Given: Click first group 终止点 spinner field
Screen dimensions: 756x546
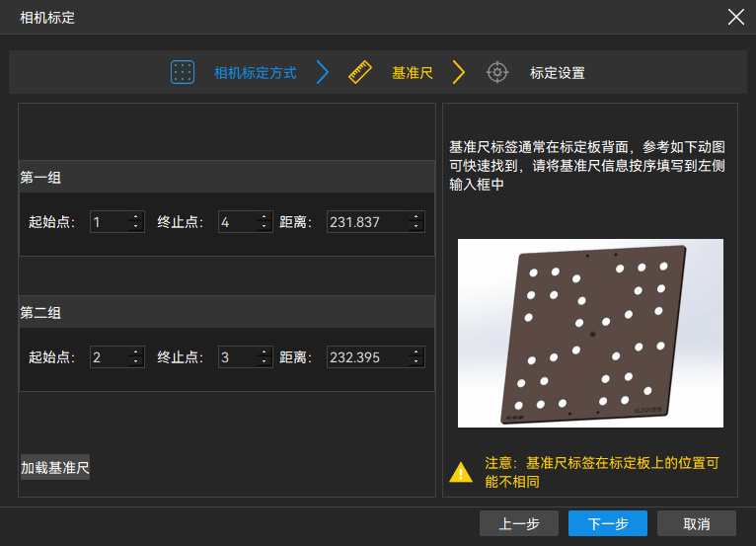Looking at the screenshot, I should [x=237, y=222].
